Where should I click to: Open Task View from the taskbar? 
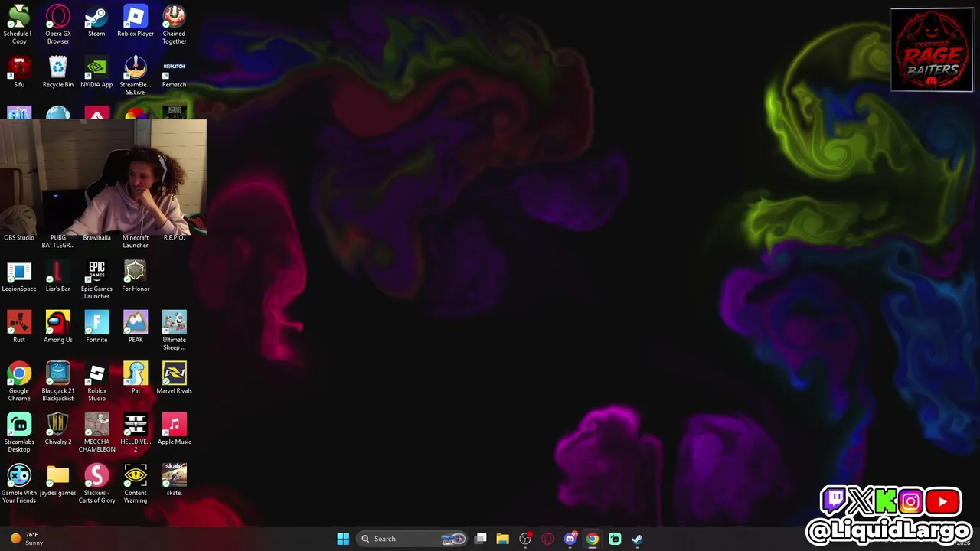click(x=481, y=539)
